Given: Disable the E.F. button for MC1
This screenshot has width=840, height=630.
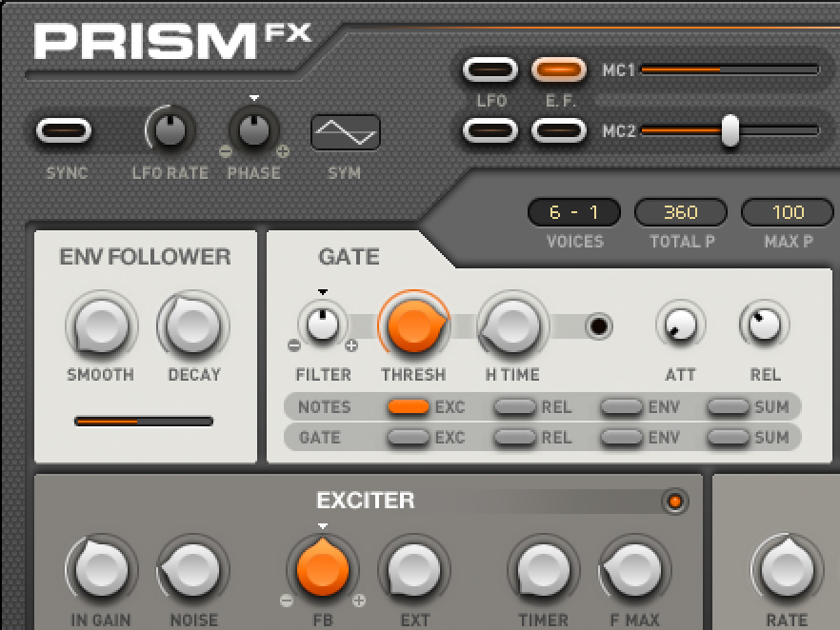Looking at the screenshot, I should click(558, 69).
